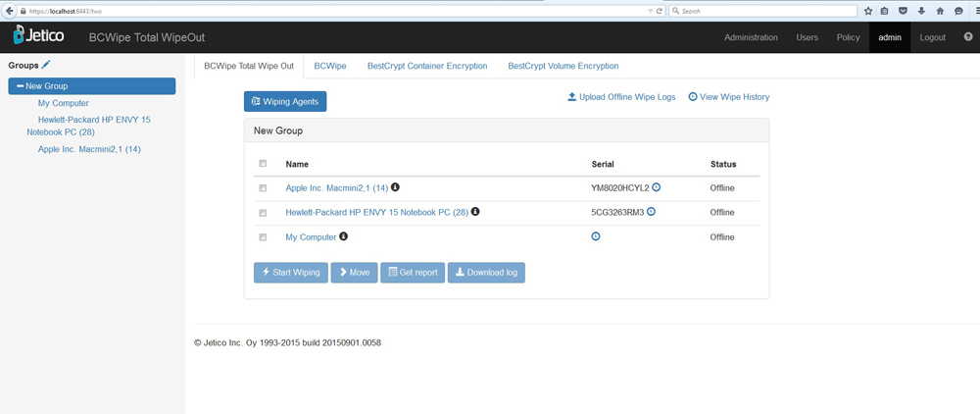Go to the browser home icon
980x414 pixels.
[940, 11]
